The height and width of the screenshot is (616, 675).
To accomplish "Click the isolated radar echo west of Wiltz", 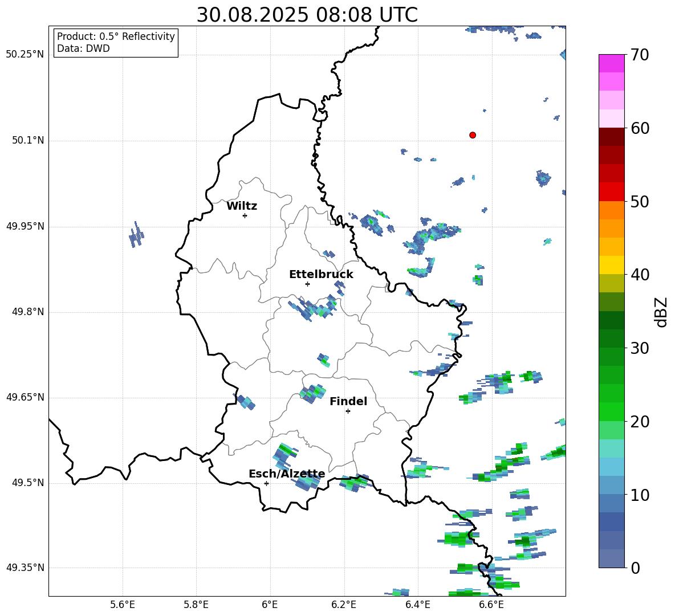I will pyautogui.click(x=136, y=235).
